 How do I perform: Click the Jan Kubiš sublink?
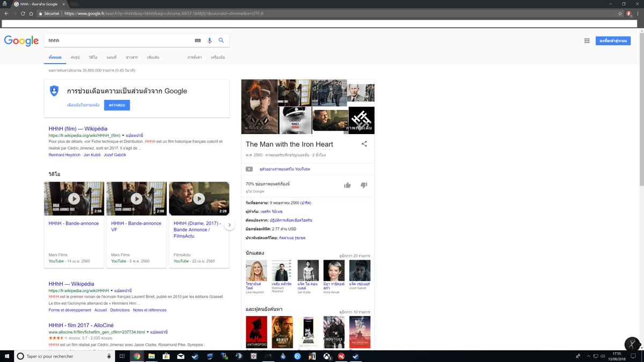pos(91,155)
